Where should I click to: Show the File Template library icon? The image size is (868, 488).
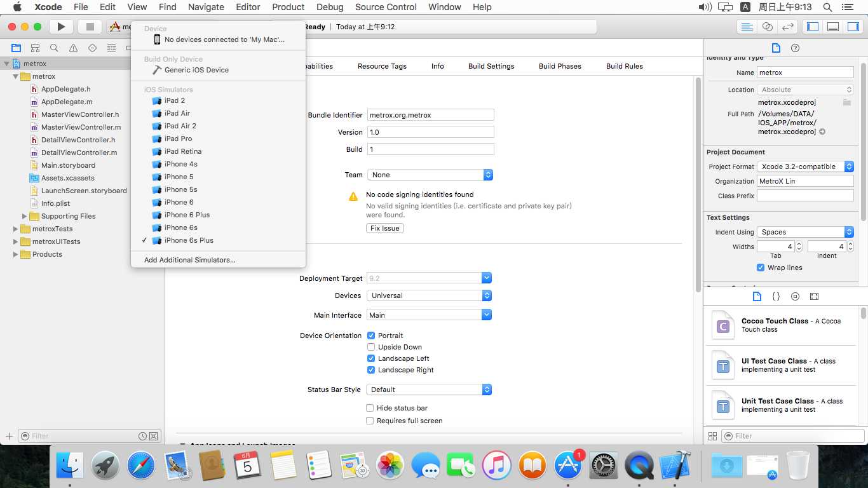click(757, 296)
